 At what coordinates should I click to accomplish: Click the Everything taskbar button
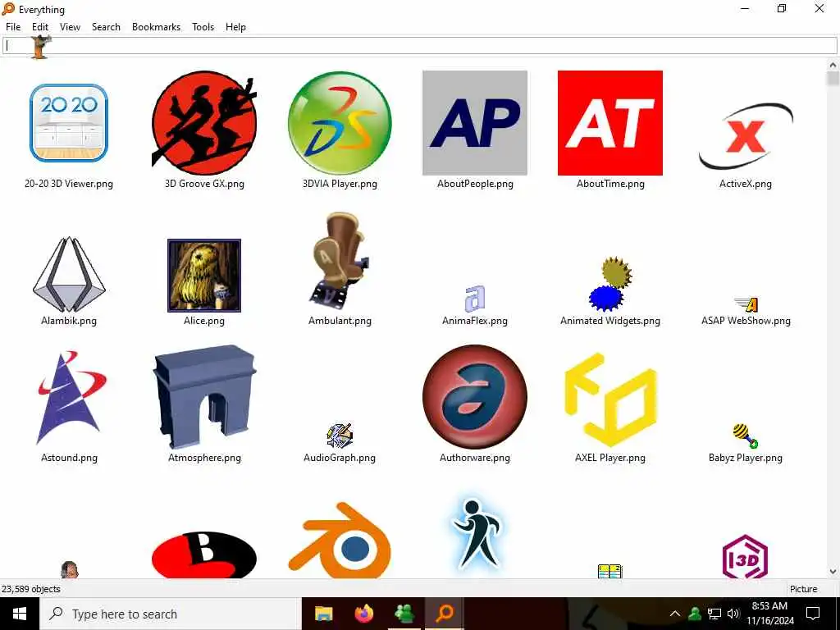pyautogui.click(x=444, y=614)
